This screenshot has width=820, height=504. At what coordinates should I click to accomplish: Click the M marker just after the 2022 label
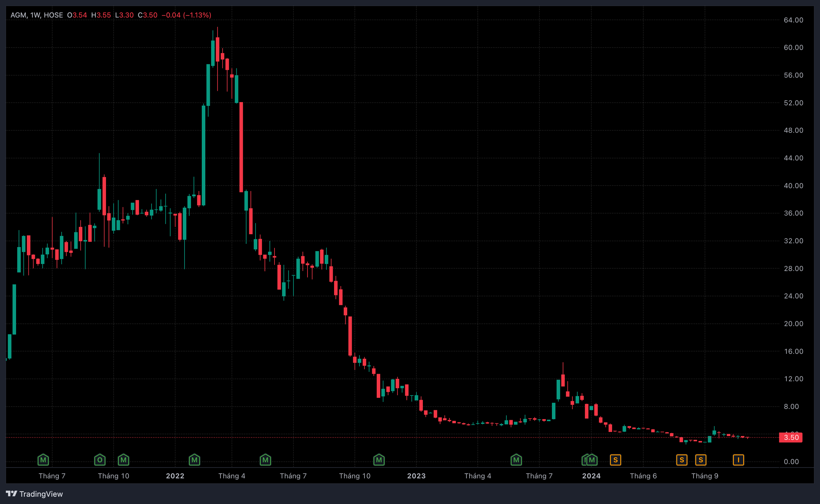click(194, 460)
